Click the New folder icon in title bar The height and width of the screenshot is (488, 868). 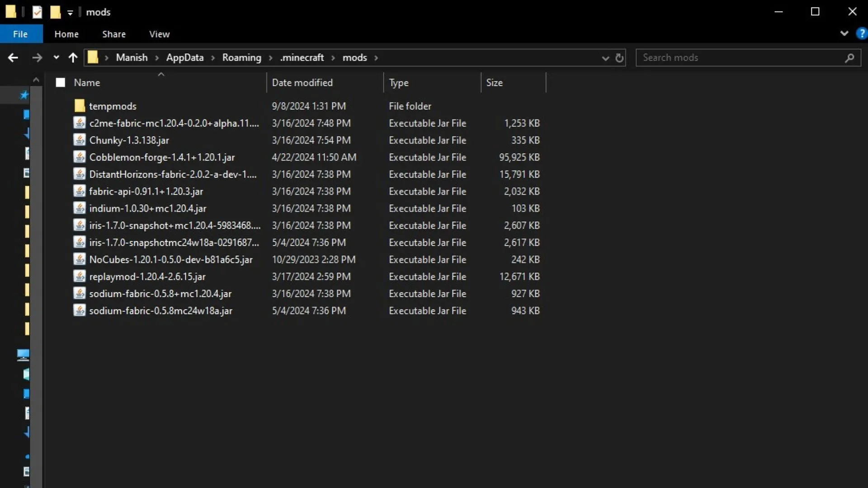pos(55,12)
